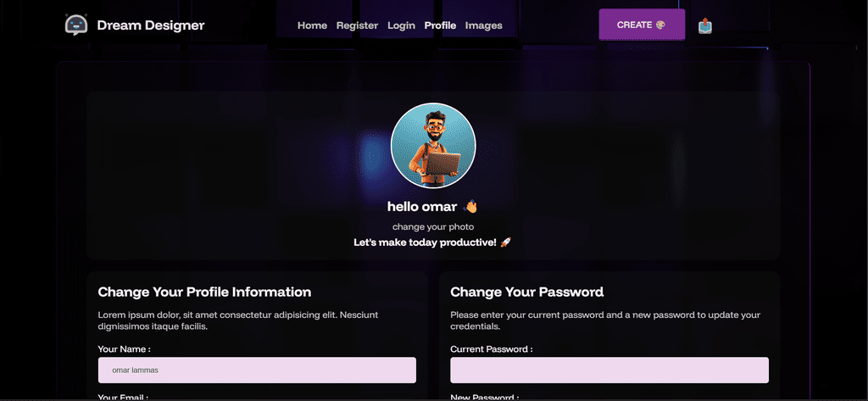Click the "Current Password :" label
The image size is (868, 401).
click(x=492, y=349)
